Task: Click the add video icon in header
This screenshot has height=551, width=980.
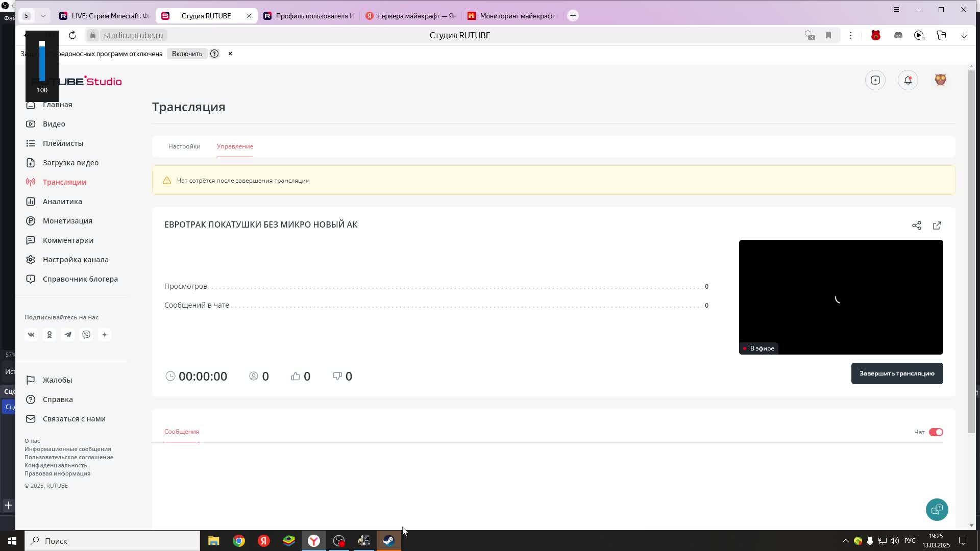Action: click(x=875, y=80)
